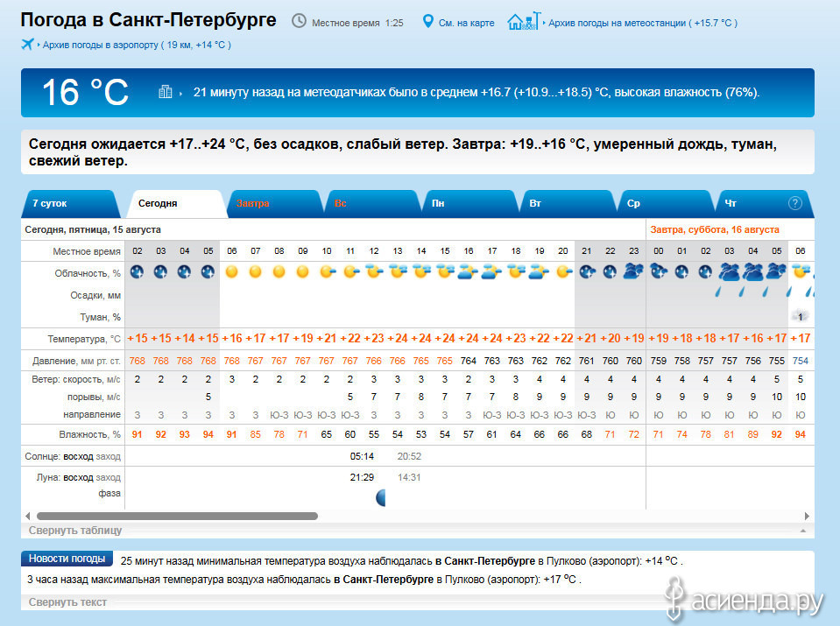Click the overcast cloud icon at hour 23
The image size is (840, 626).
pos(634,272)
